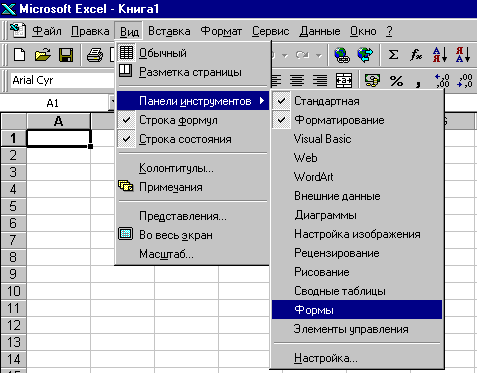477x373 pixels.
Task: Open the Формат menu
Action: 221,31
